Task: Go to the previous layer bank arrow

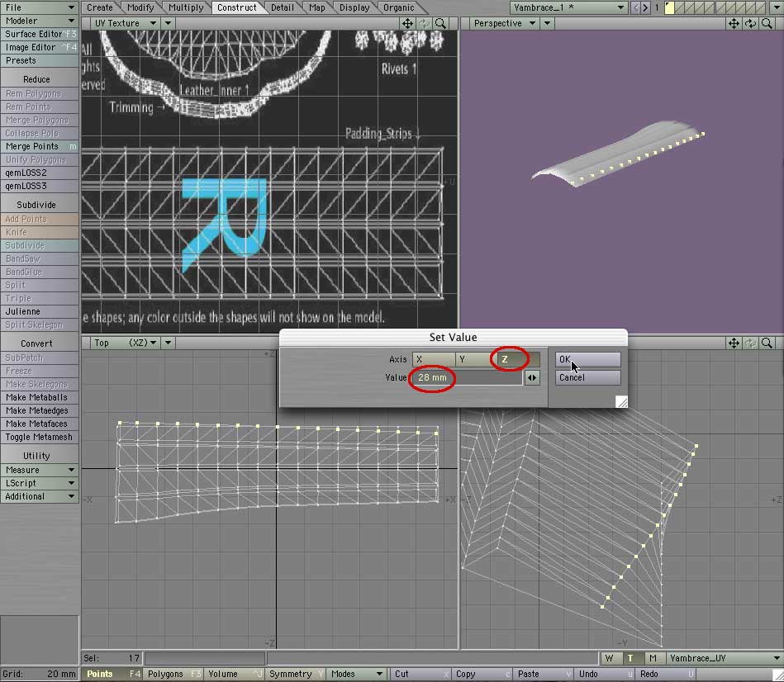Action: point(635,7)
